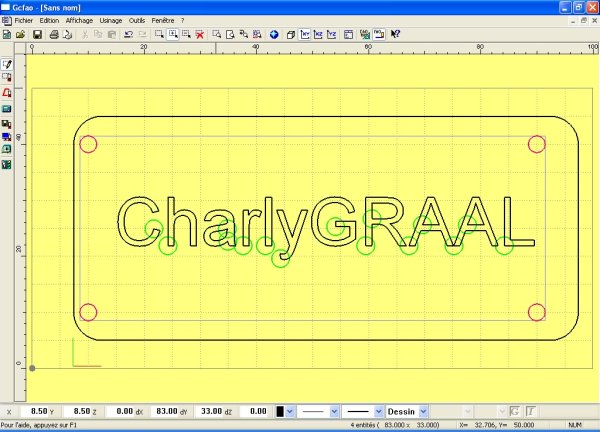Click the new document icon

pyautogui.click(x=7, y=35)
